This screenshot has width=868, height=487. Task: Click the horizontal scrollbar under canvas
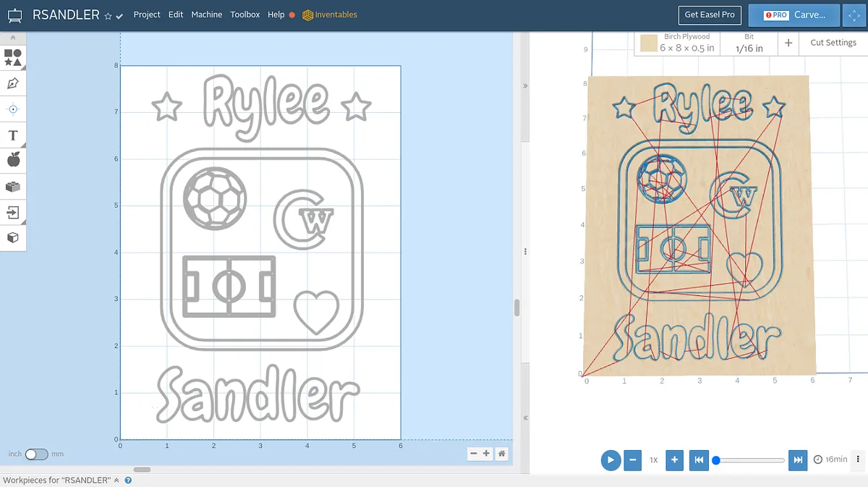[142, 470]
